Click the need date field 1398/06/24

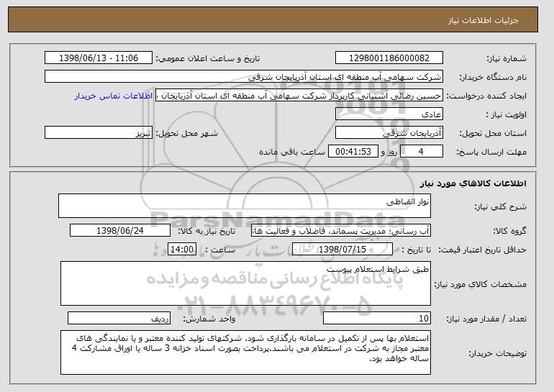tap(120, 231)
